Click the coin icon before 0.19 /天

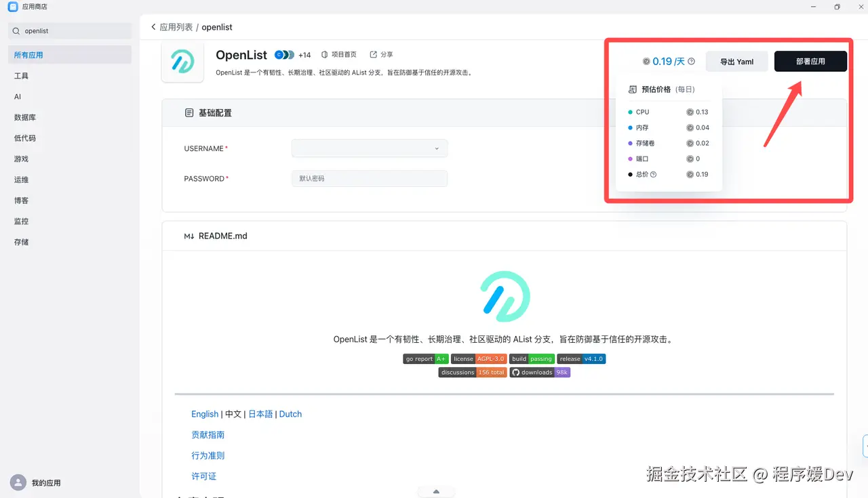[646, 61]
